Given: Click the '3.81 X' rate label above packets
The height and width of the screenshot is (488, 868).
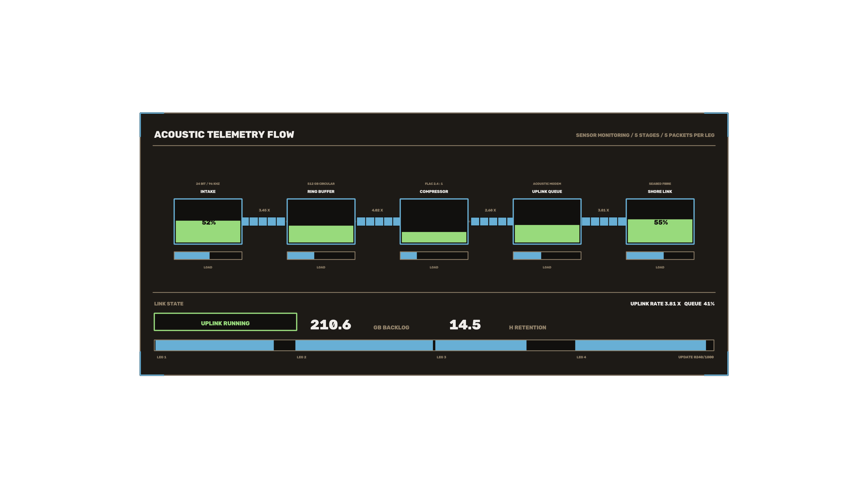Looking at the screenshot, I should tap(603, 210).
